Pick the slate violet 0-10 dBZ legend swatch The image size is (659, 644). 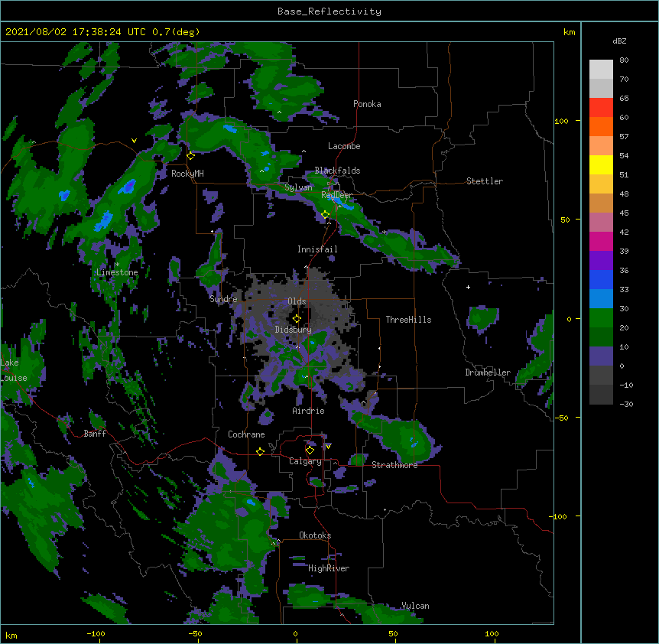pos(601,356)
